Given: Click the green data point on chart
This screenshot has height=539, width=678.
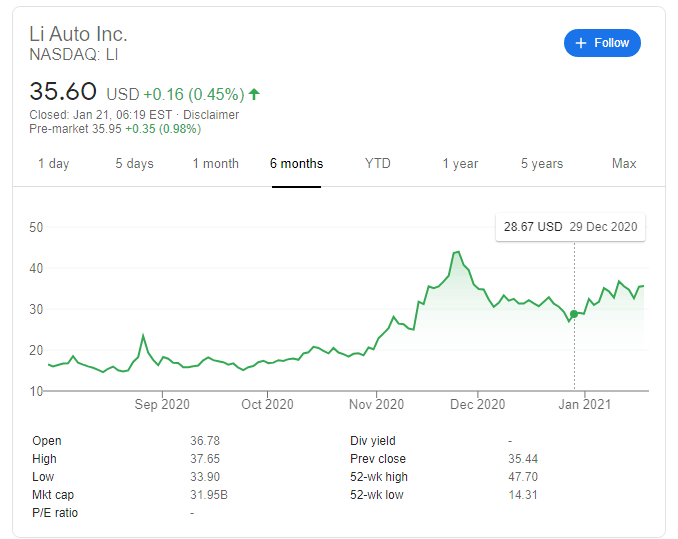Looking at the screenshot, I should (x=574, y=314).
